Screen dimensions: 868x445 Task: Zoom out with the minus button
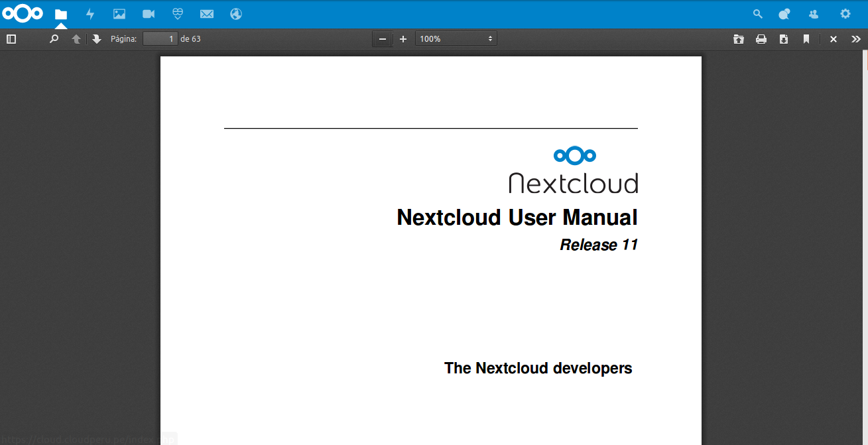[x=383, y=39]
